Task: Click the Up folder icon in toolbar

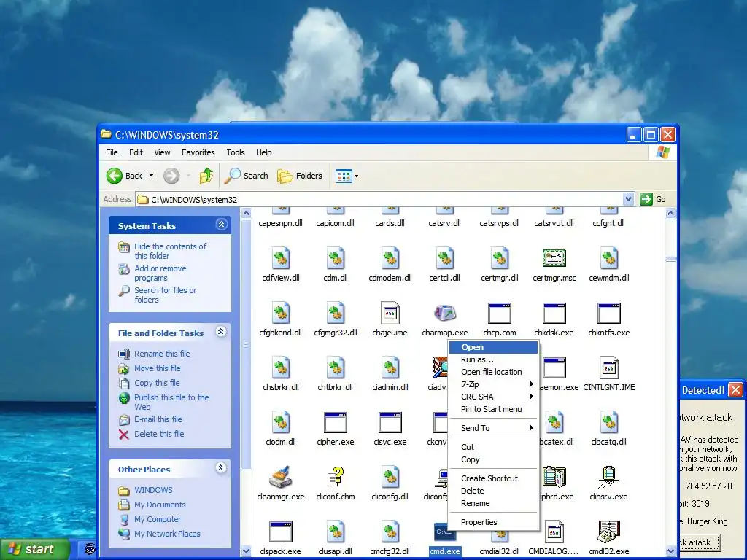Action: [206, 176]
